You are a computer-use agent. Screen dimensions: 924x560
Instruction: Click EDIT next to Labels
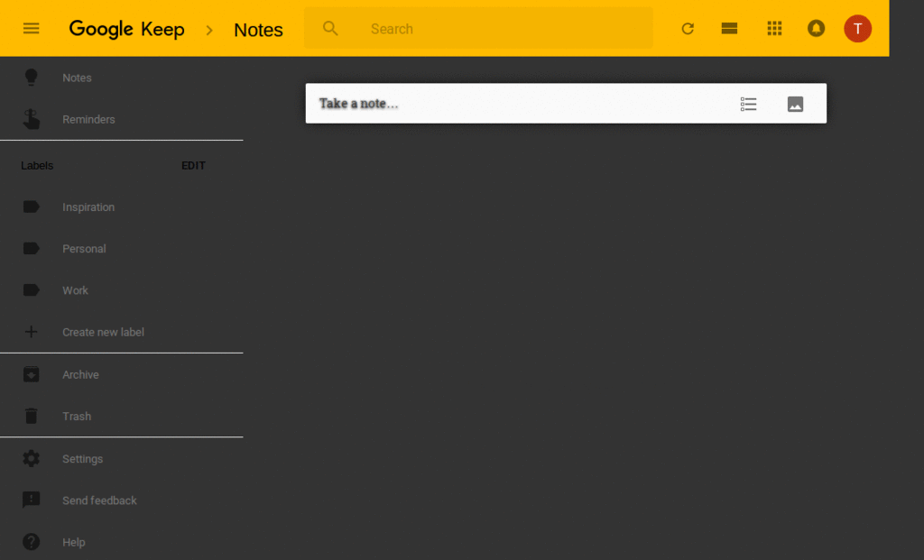point(193,165)
